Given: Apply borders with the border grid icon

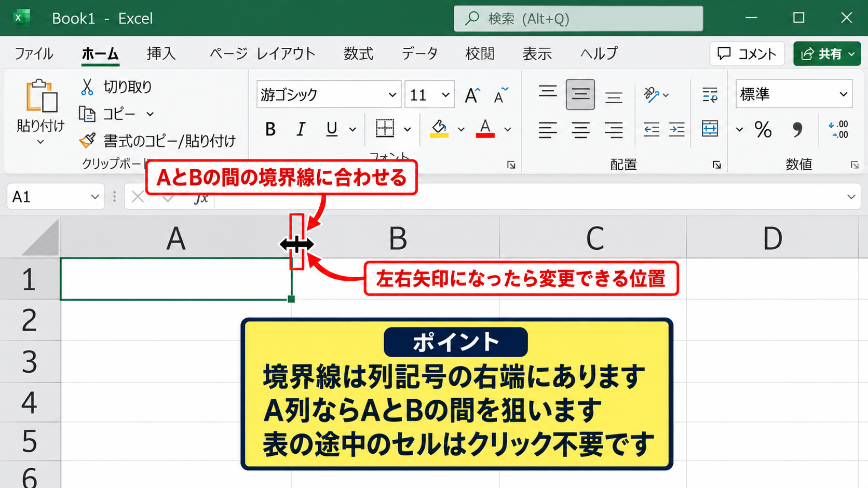Looking at the screenshot, I should (385, 128).
